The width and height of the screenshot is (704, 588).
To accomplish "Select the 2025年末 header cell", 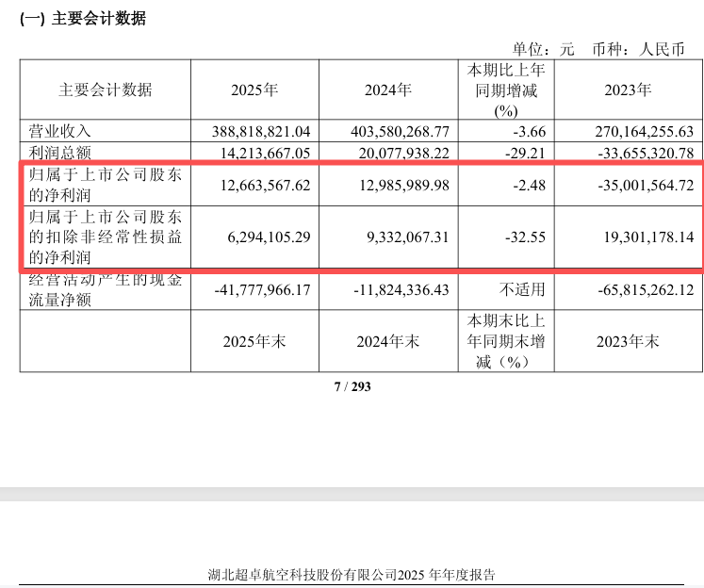I will click(x=254, y=341).
